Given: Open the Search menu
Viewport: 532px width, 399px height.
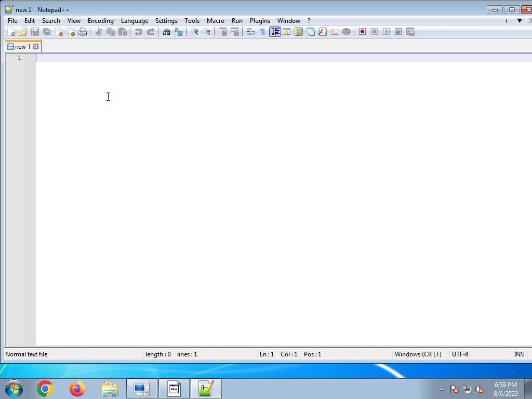Looking at the screenshot, I should [x=51, y=21].
